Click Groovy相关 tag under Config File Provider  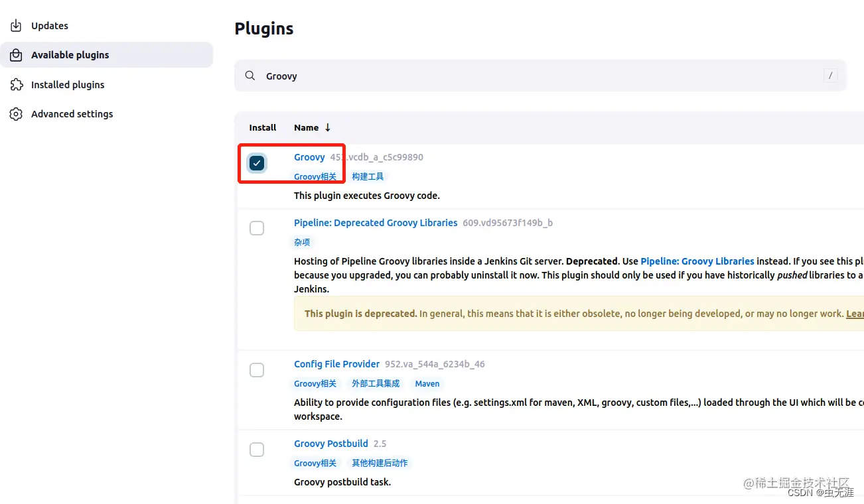click(x=315, y=383)
